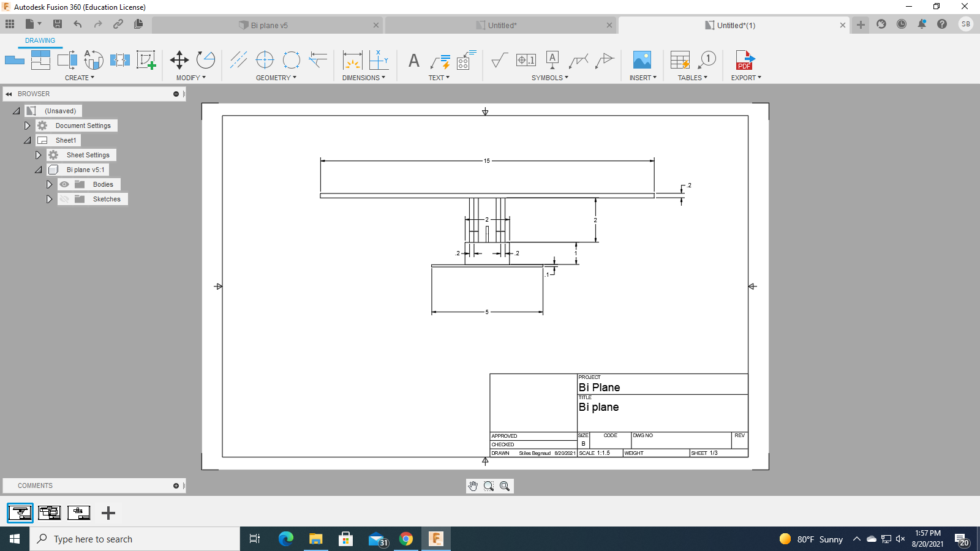Screen dimensions: 980x551
Task: Select the Center Mark tool
Action: tap(265, 59)
